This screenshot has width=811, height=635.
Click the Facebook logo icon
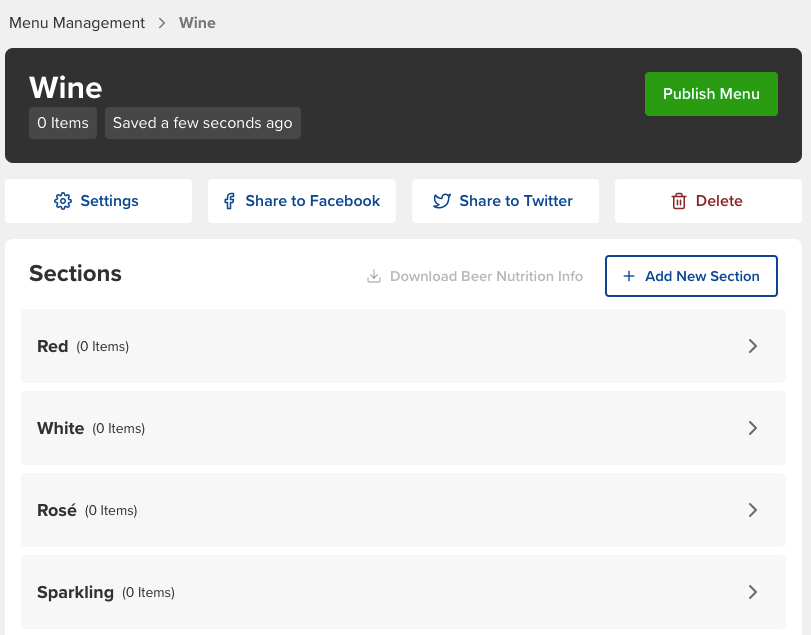(x=229, y=201)
